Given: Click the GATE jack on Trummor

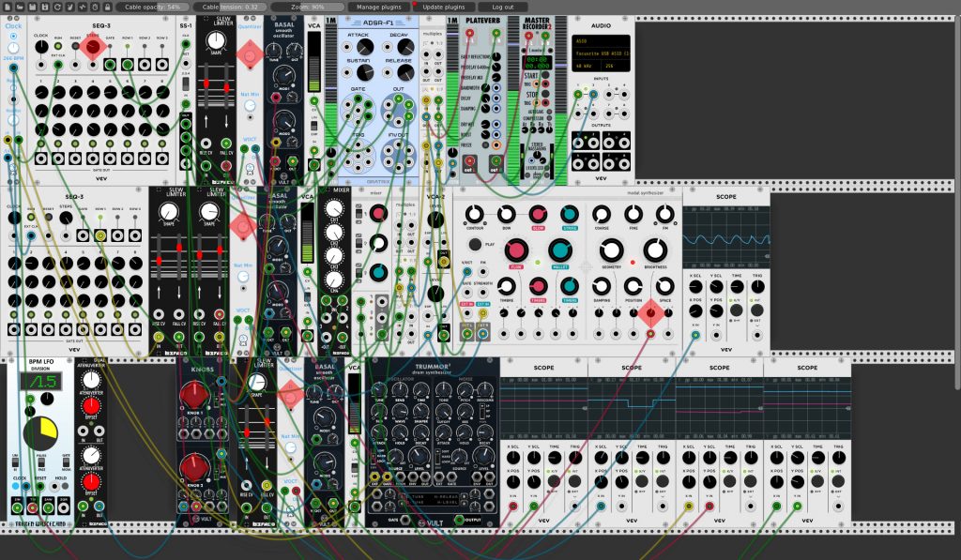Looking at the screenshot, I should (x=405, y=521).
